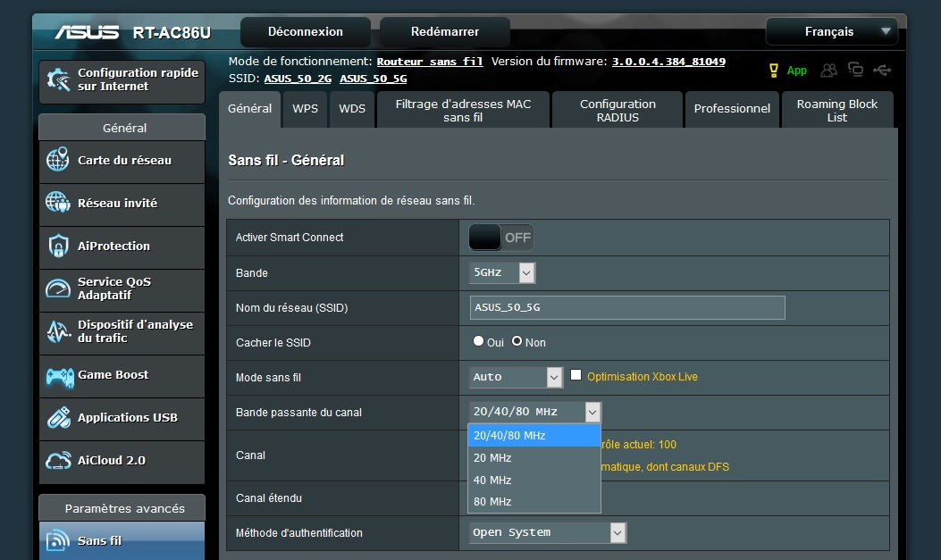This screenshot has height=560, width=941.
Task: Click the Réseau invité globe icon
Action: pyautogui.click(x=57, y=202)
